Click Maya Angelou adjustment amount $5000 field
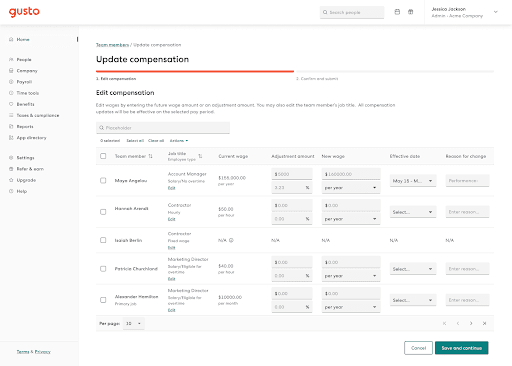 click(292, 174)
